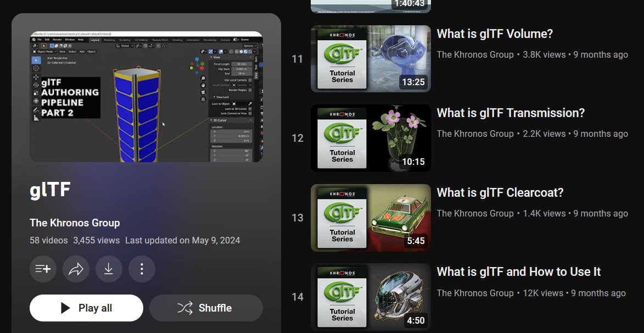Click the text 58 videos
Screen dimensions: 644x333
tap(48, 241)
